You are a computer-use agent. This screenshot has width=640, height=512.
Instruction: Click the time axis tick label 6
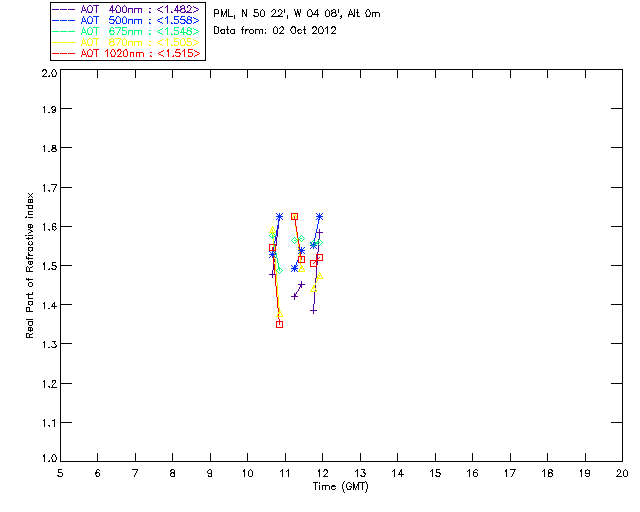click(x=97, y=473)
